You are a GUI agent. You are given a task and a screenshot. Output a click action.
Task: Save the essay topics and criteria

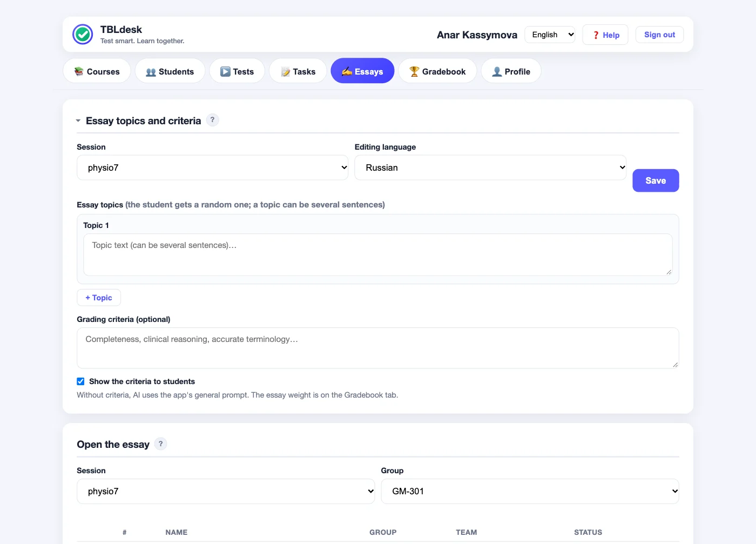[x=656, y=180]
